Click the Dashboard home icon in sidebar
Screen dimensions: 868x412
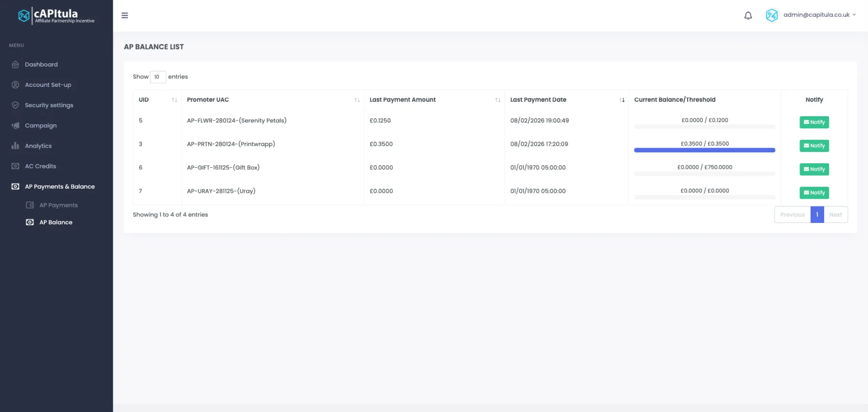pos(15,65)
